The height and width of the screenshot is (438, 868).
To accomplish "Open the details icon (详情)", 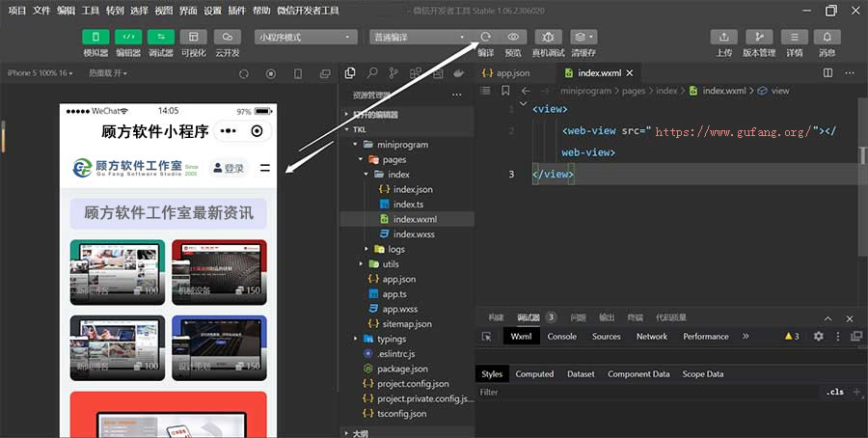I will (x=795, y=37).
